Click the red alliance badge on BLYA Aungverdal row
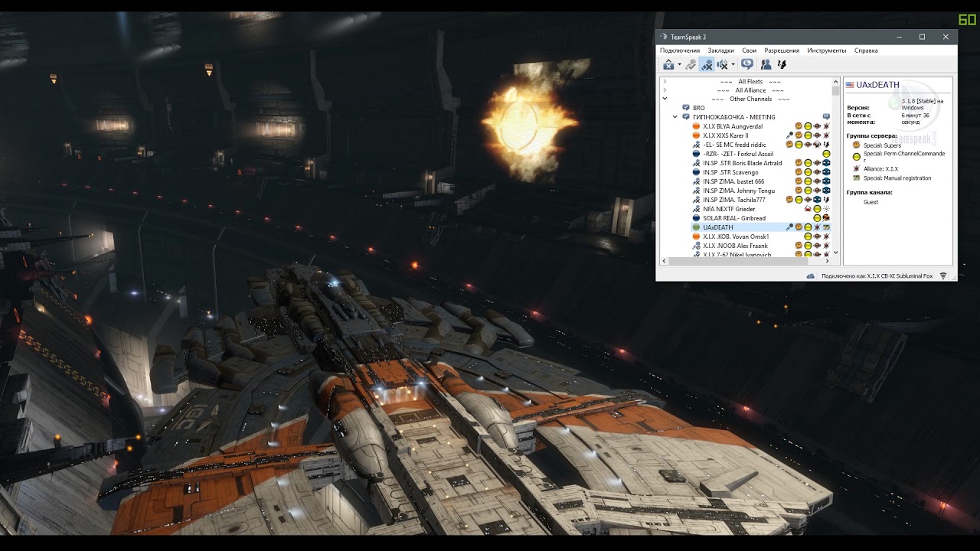 826,126
